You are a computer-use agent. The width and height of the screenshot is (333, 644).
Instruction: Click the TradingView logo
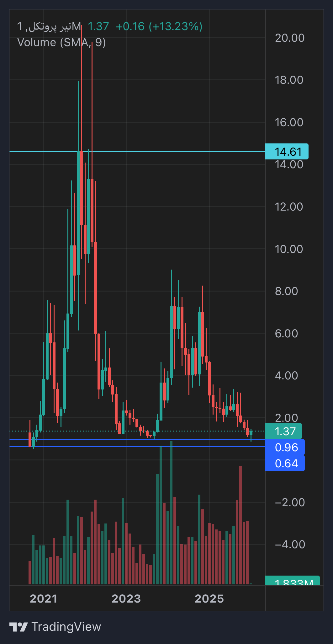coord(55,627)
